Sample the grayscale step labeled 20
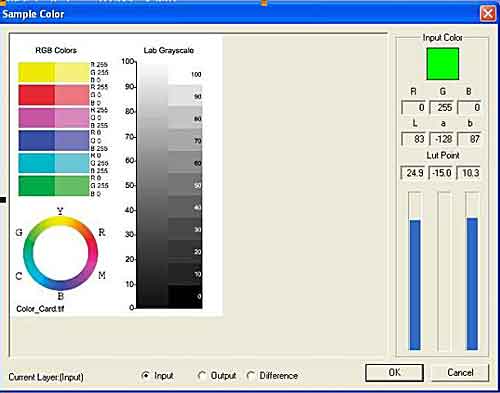 [185, 252]
